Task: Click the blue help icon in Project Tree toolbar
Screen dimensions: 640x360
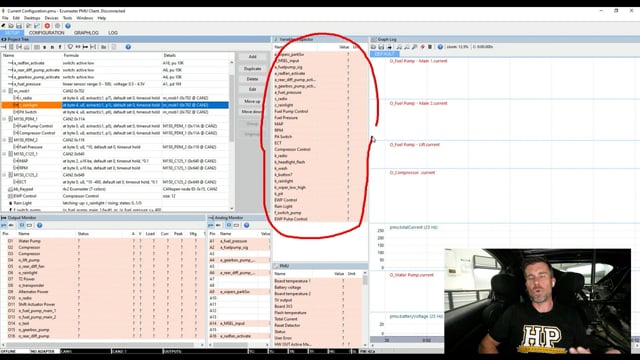Action: pyautogui.click(x=128, y=47)
